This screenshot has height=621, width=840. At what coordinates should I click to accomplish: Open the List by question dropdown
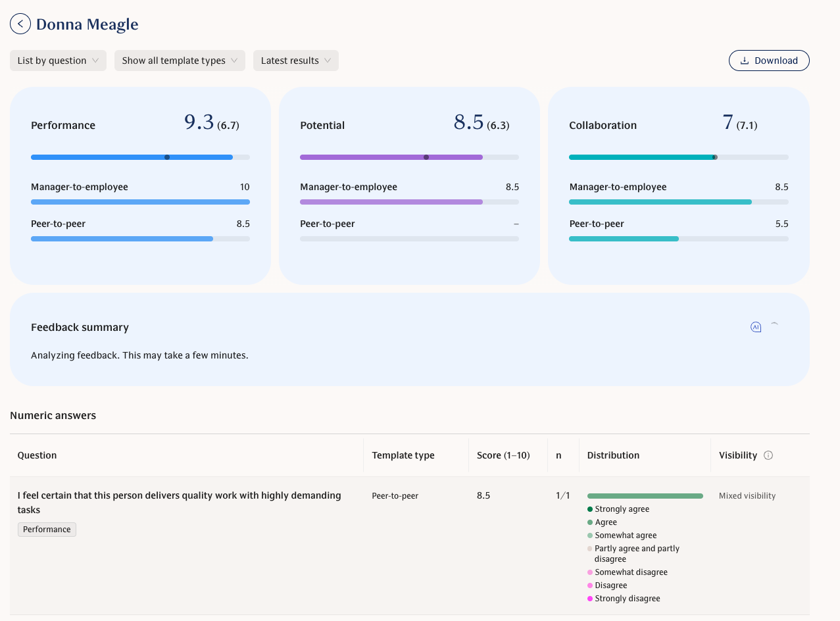(58, 61)
